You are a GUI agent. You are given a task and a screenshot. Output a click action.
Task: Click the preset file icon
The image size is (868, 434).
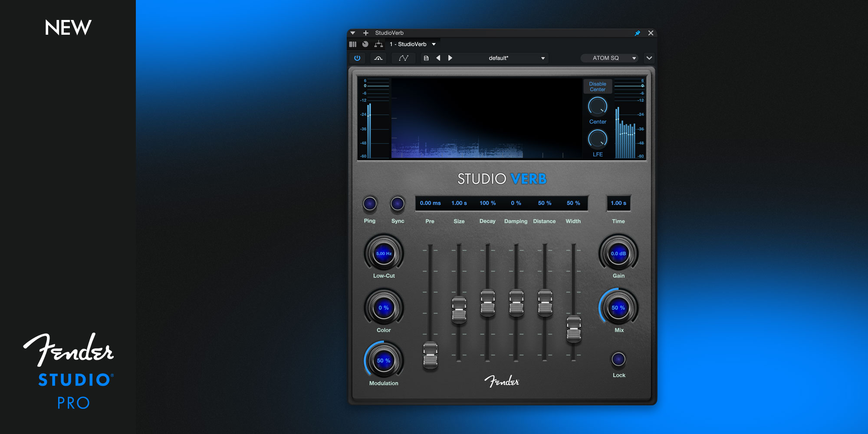click(426, 58)
